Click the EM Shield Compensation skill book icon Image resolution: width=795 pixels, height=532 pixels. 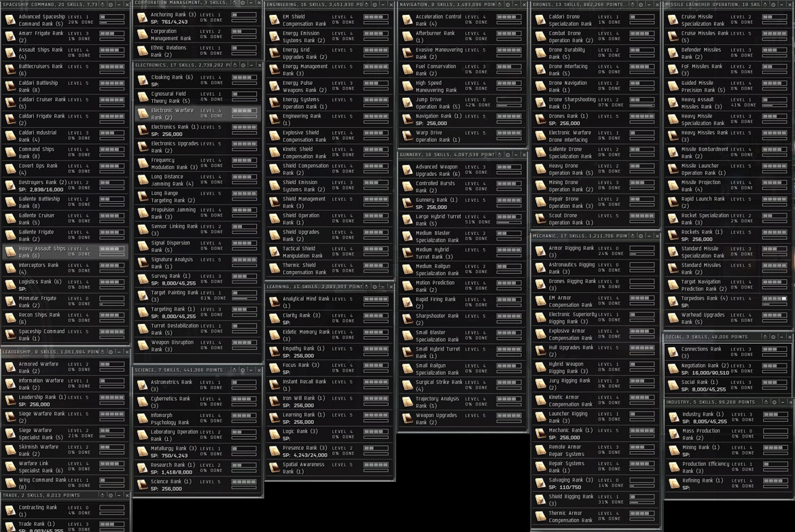(275, 20)
